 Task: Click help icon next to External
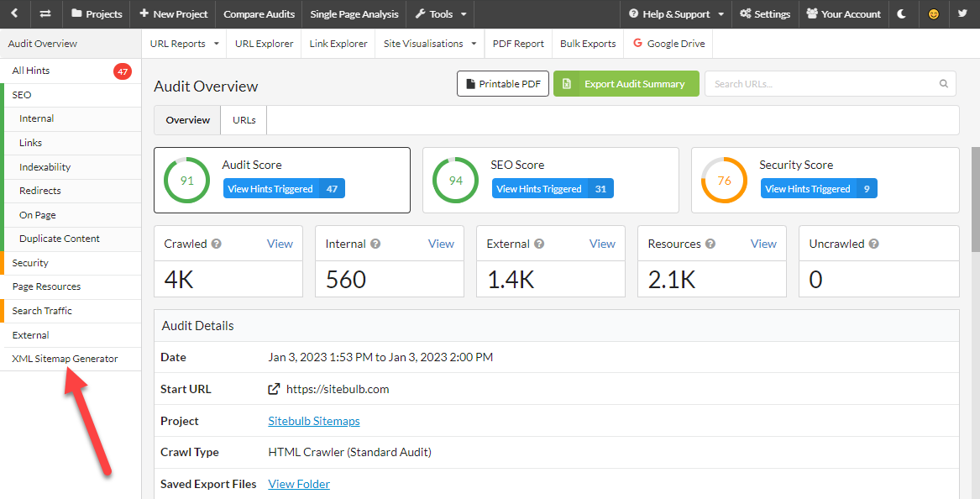coord(539,244)
